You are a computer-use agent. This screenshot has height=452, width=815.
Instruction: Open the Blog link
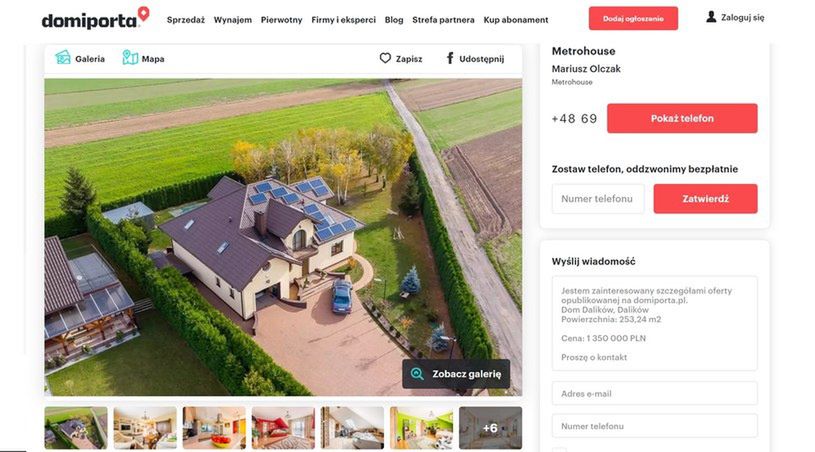(x=393, y=20)
